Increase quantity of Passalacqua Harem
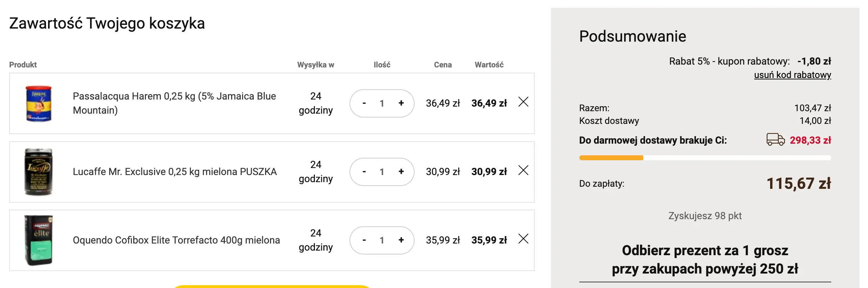Screen dimensions: 868x288 (401, 103)
